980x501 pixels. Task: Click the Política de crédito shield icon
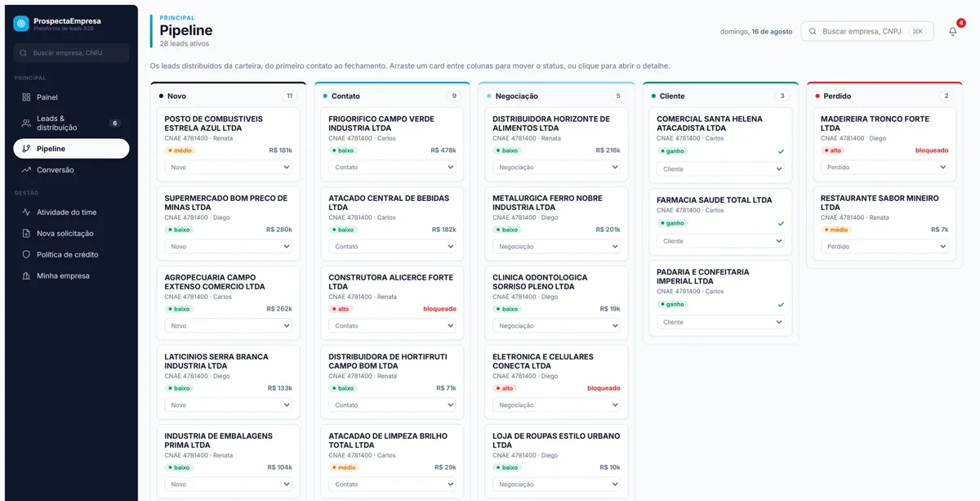pos(26,255)
